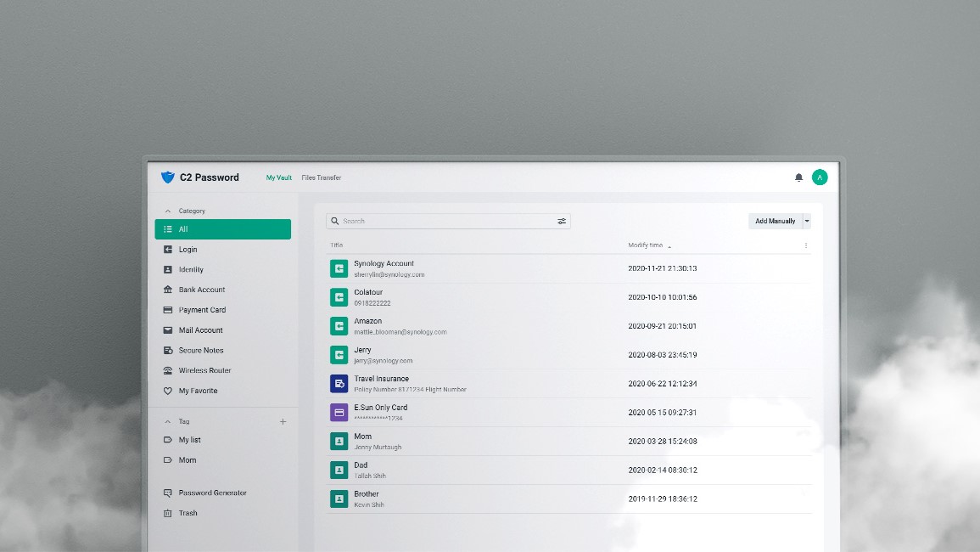Click the My Favorite heart icon
This screenshot has height=552, width=980.
(167, 391)
